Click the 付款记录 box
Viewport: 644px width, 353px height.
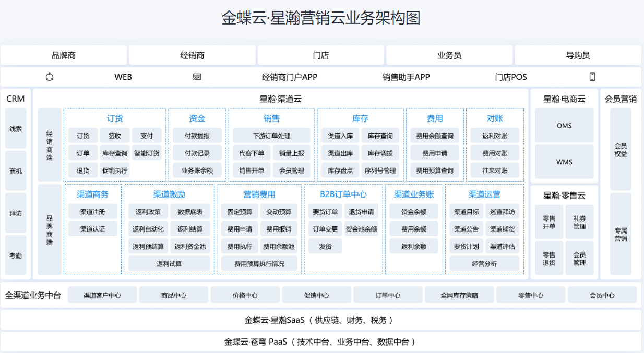(x=197, y=153)
